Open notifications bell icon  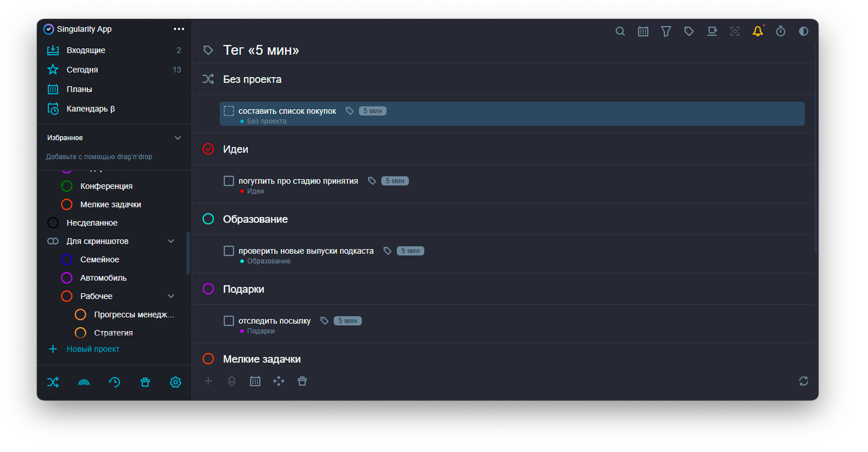click(758, 31)
